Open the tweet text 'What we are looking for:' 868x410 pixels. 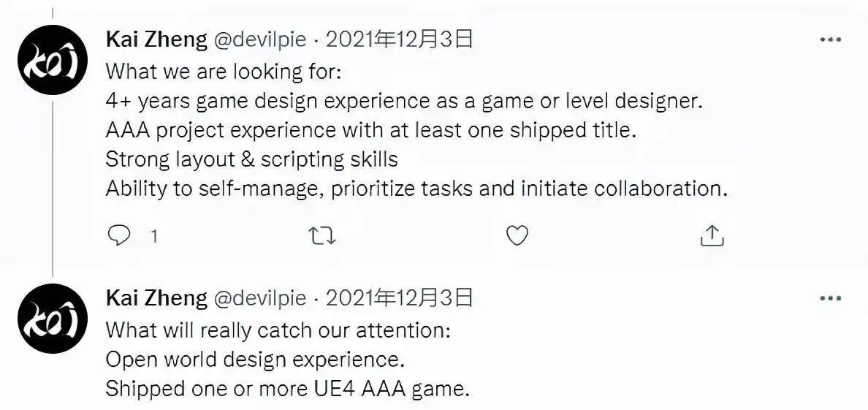224,72
